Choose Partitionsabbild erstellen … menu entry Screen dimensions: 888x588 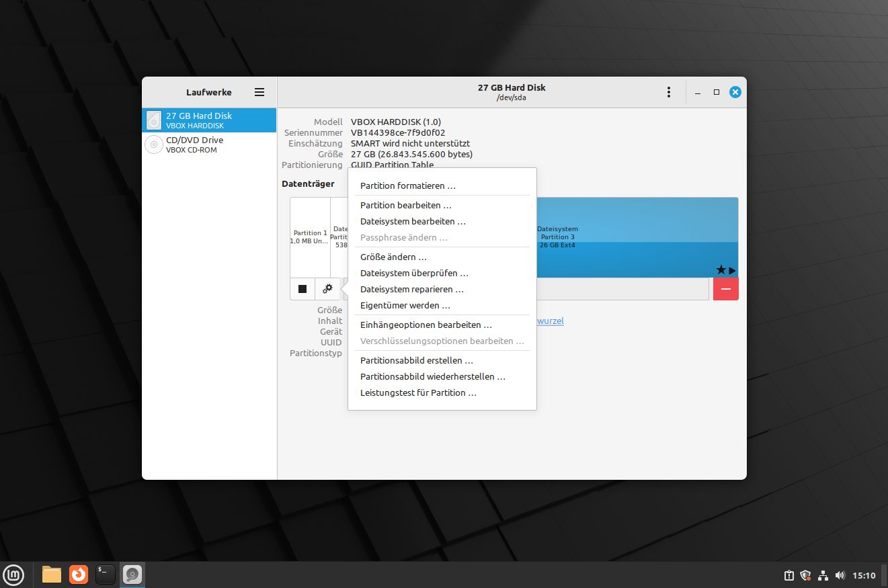pyautogui.click(x=442, y=360)
